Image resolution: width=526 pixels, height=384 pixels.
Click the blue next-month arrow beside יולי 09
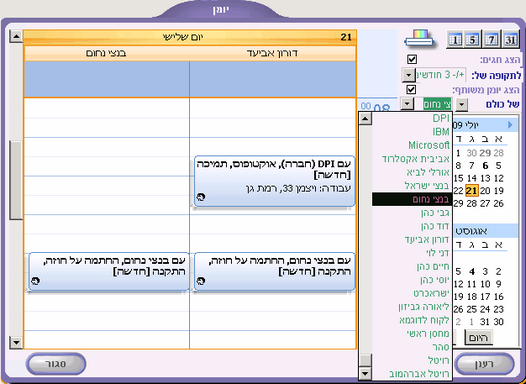point(510,125)
